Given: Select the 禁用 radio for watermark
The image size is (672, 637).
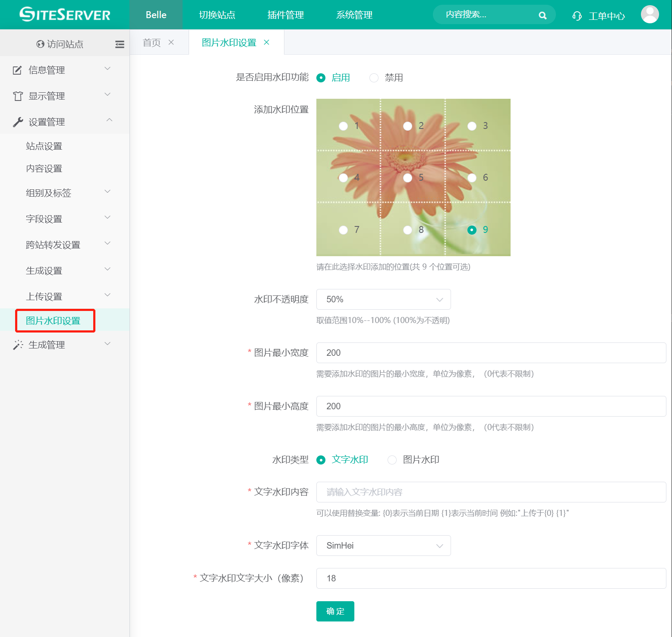Looking at the screenshot, I should pos(373,78).
